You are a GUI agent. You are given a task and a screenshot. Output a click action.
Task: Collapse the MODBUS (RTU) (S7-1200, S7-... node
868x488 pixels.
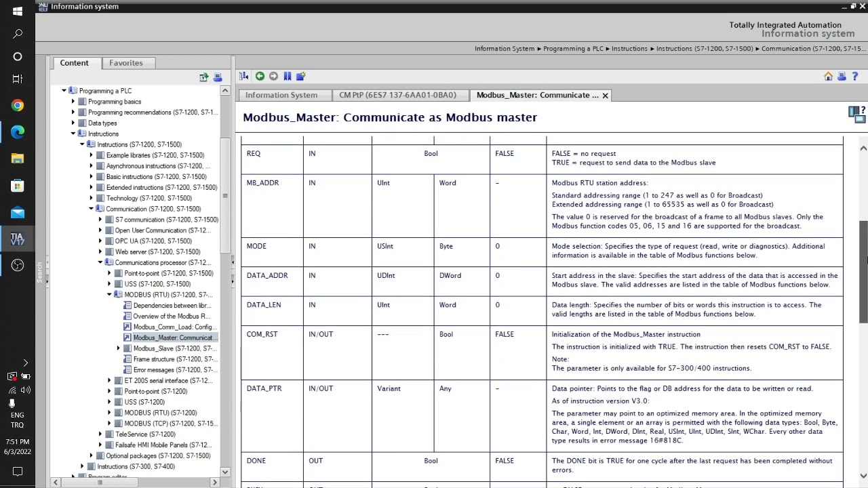pos(109,295)
